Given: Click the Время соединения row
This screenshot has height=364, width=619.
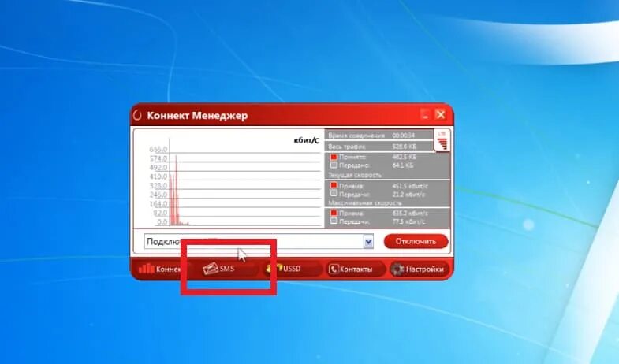Looking at the screenshot, I should point(379,136).
